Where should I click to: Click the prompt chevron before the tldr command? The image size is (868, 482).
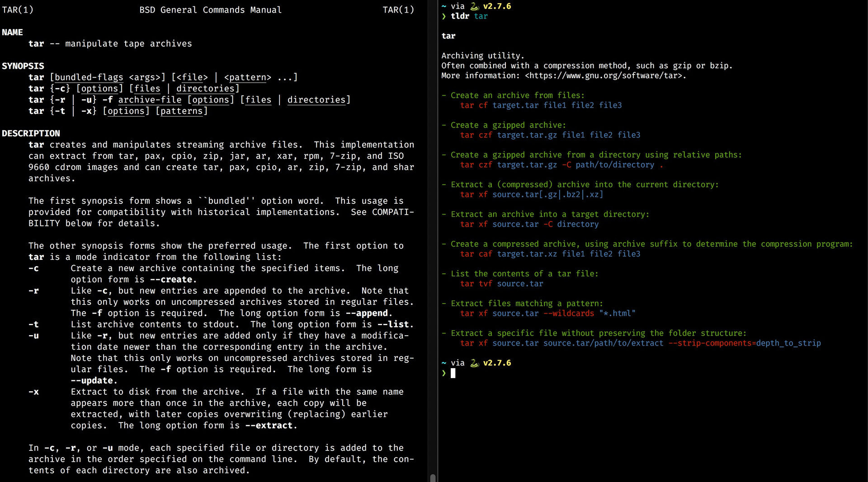444,16
